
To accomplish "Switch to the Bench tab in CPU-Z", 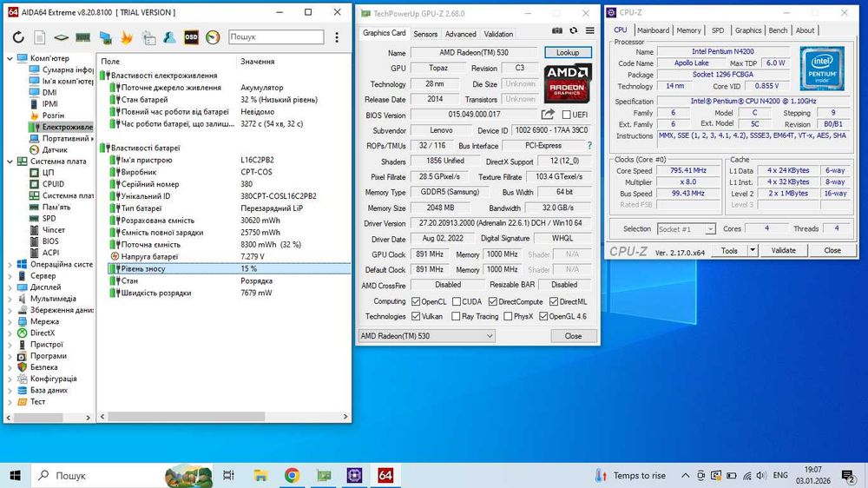I will (x=777, y=30).
